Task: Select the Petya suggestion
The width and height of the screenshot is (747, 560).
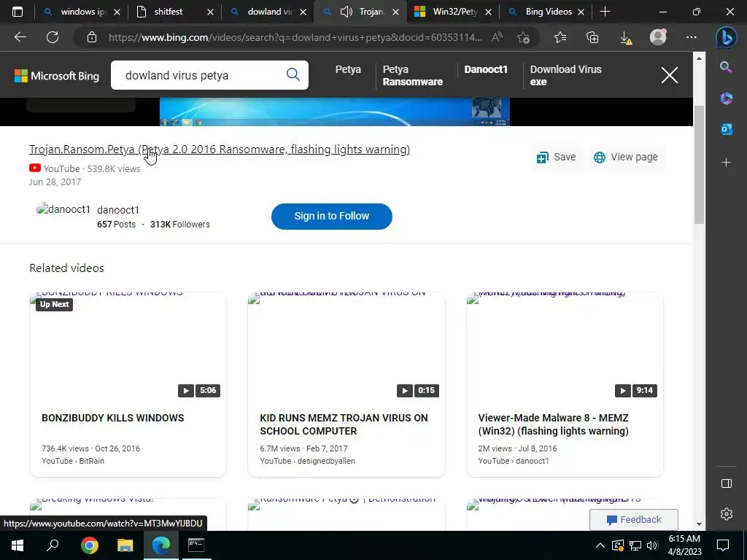Action: click(x=348, y=69)
